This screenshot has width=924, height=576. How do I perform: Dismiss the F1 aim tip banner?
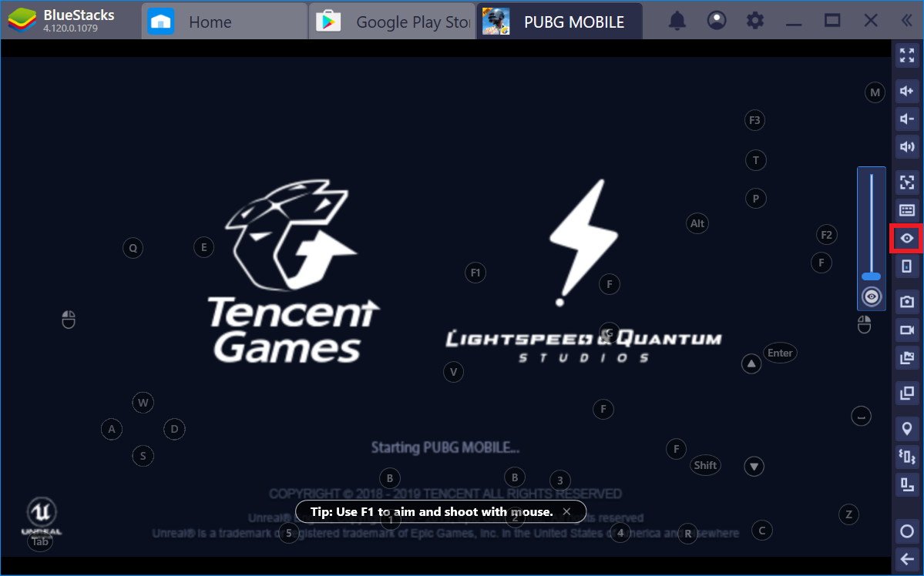tap(566, 511)
